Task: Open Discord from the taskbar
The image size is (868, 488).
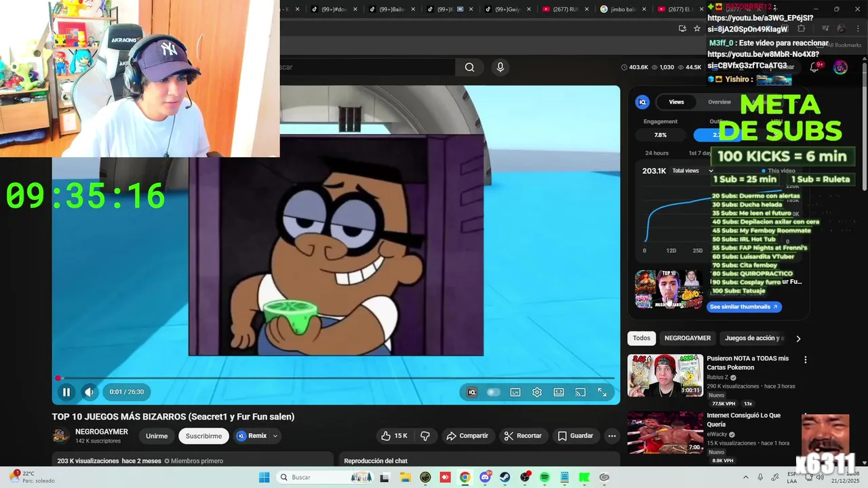Action: click(x=485, y=477)
